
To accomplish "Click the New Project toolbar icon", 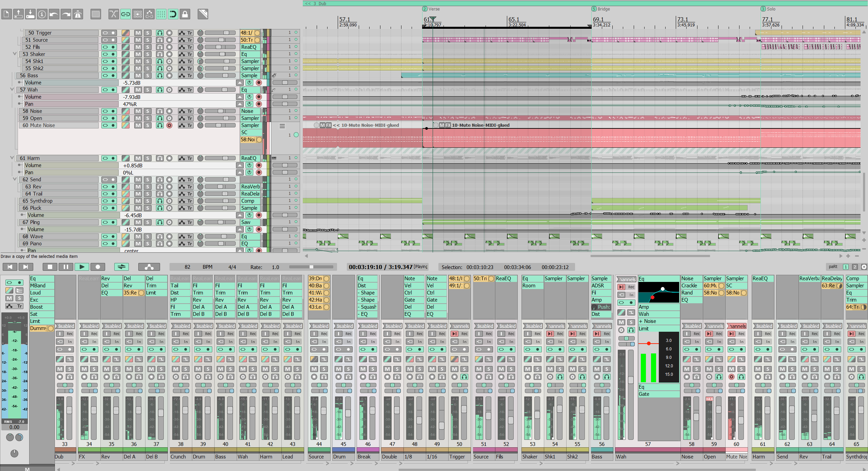I will pos(6,14).
